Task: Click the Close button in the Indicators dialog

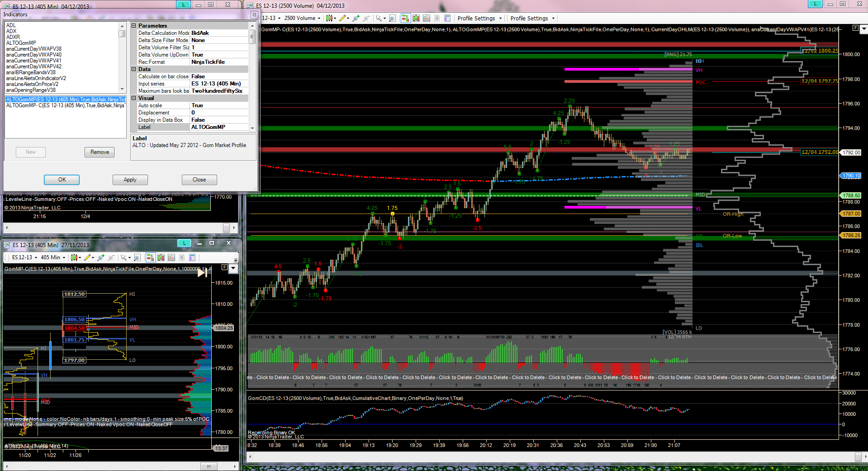Action: pos(199,180)
